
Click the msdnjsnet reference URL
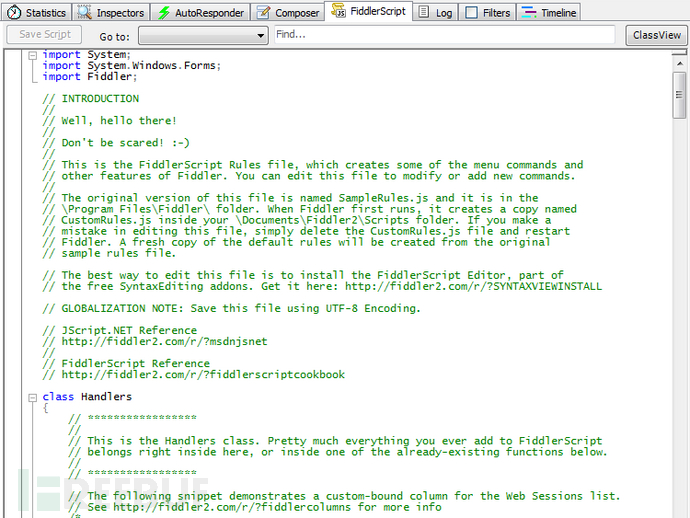(164, 342)
